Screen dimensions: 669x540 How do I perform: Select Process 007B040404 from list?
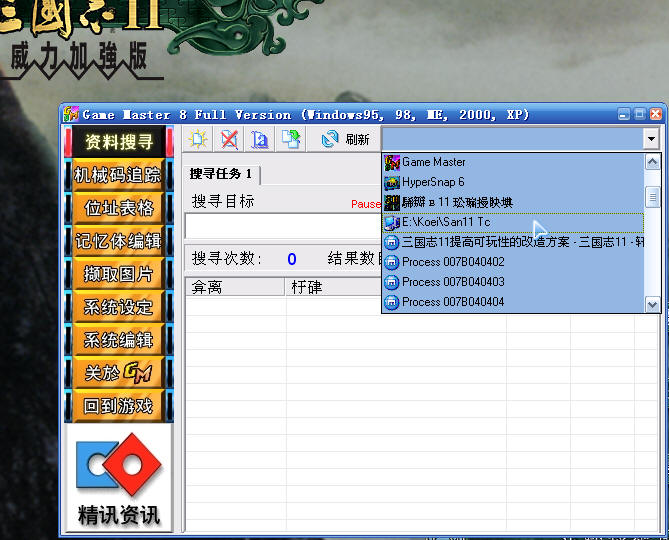452,302
